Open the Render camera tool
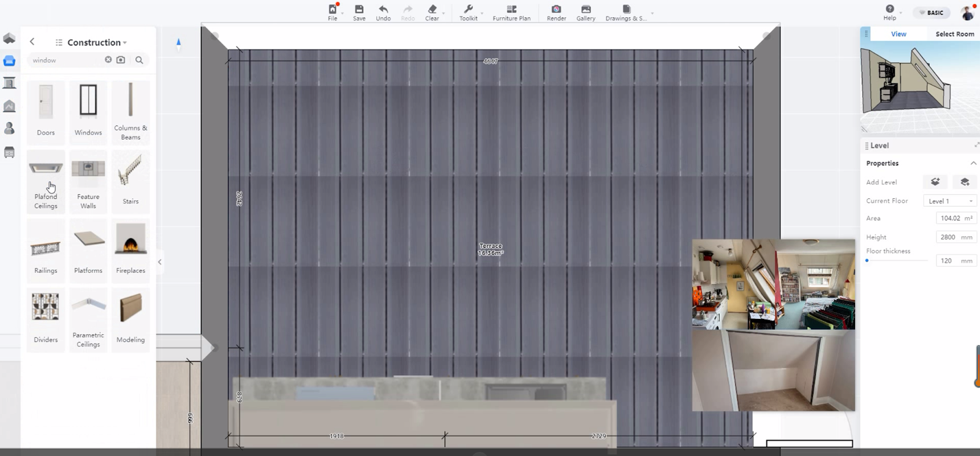 coord(556,12)
